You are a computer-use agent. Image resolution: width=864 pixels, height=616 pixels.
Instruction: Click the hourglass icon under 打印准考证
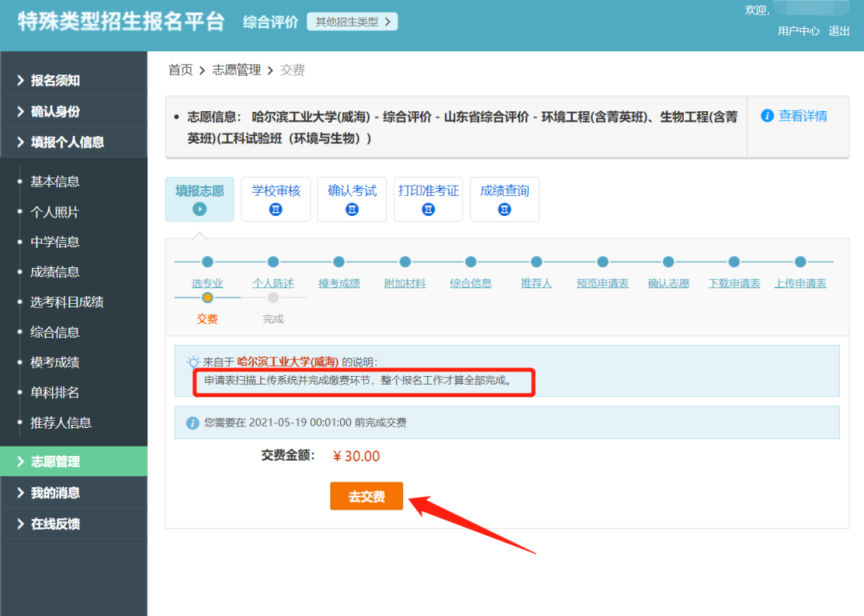click(x=428, y=210)
